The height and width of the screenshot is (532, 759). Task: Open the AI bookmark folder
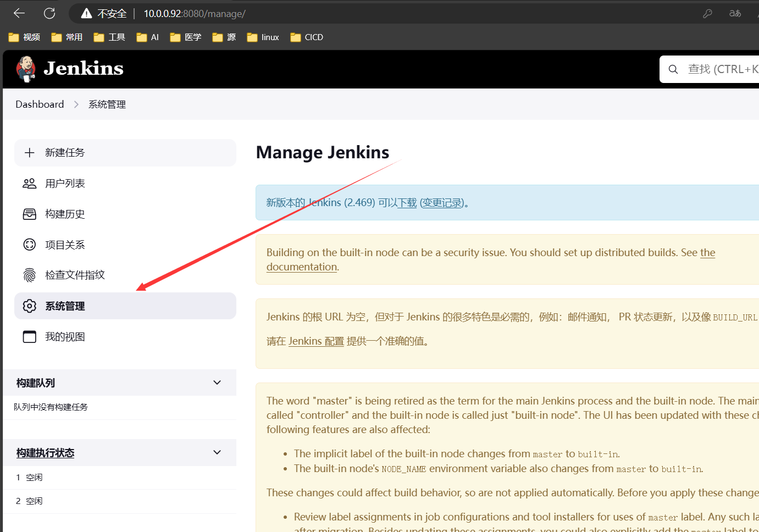tap(147, 37)
